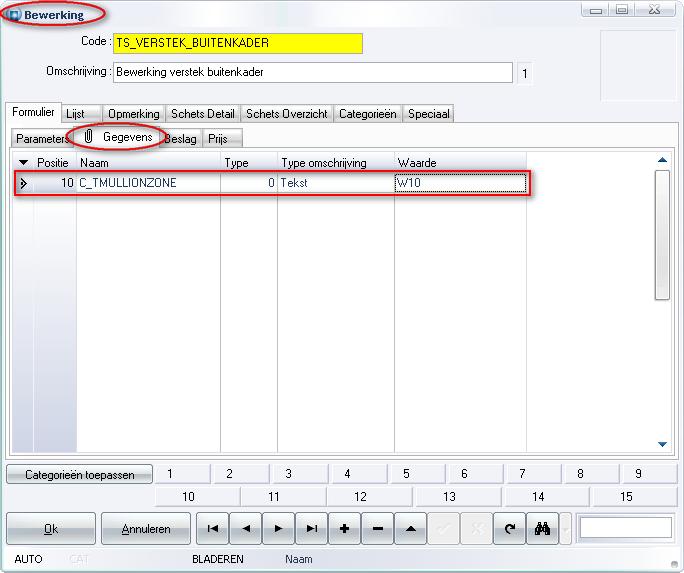The image size is (684, 573).
Task: Click the Waarde cell containing W10
Action: point(460,183)
